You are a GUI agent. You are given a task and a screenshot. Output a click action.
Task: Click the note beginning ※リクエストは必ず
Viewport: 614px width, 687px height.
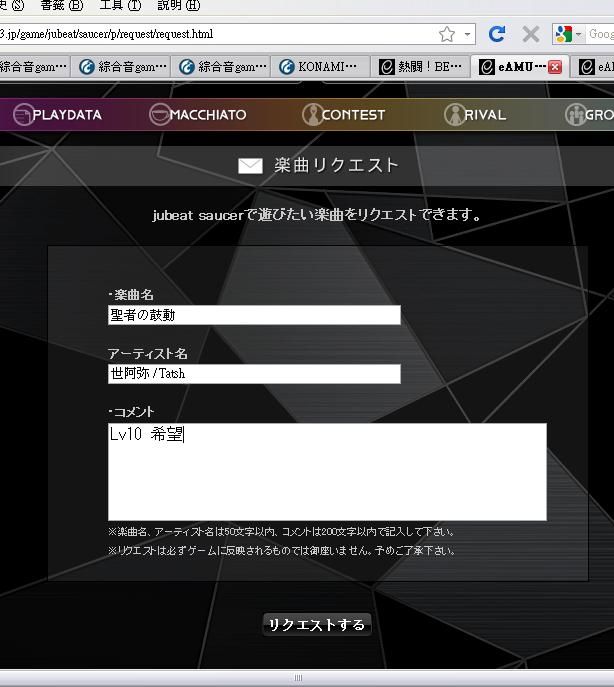click(x=281, y=551)
